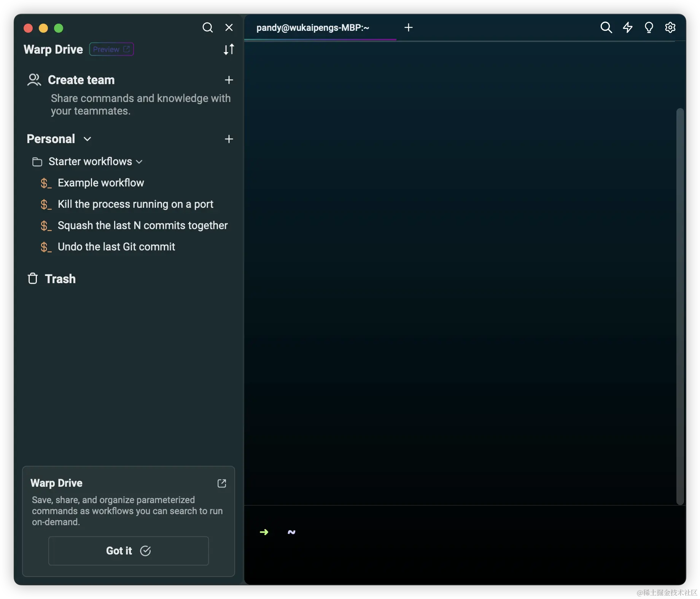
Task: Click the Starter workflows folder icon
Action: coord(37,162)
